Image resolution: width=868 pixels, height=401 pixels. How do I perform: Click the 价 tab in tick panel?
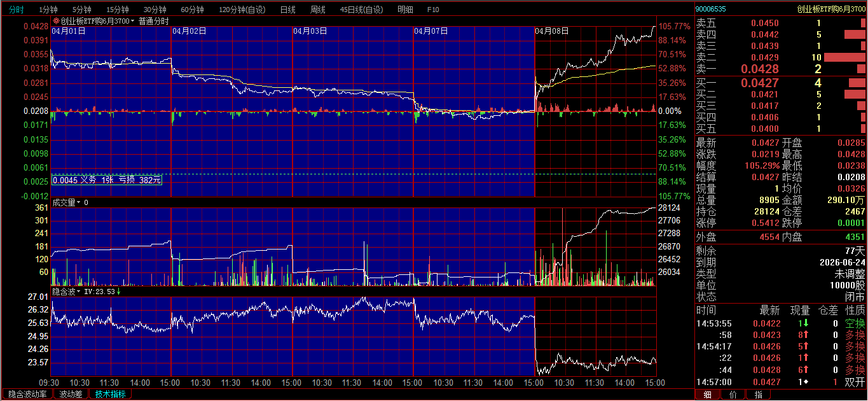click(733, 395)
